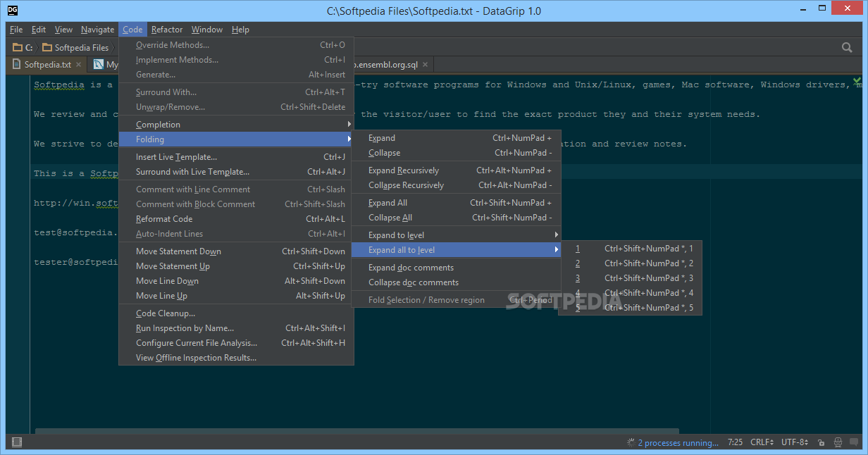Select level 3 in Expand all to level
This screenshot has height=455, width=868.
(630, 278)
